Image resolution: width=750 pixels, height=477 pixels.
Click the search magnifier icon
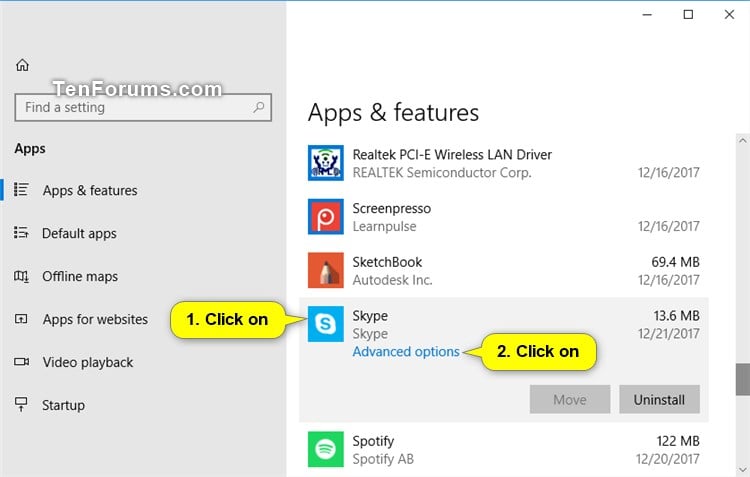tap(259, 107)
